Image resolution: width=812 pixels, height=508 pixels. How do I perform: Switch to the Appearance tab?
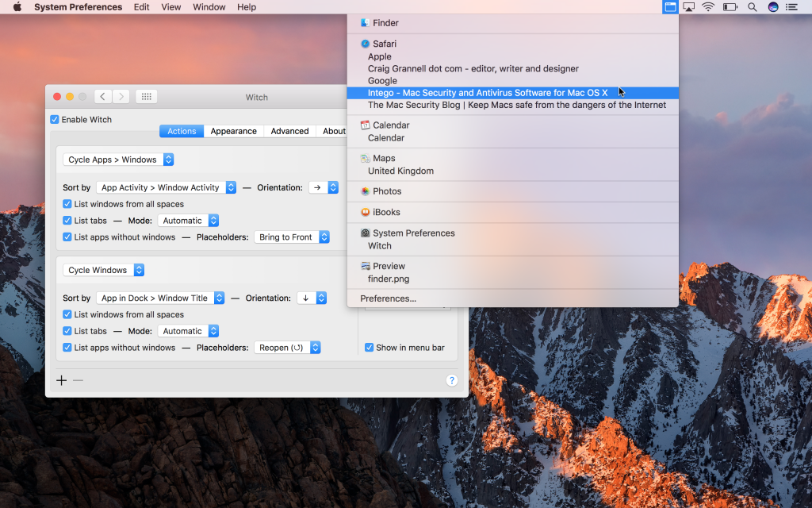[x=234, y=131]
